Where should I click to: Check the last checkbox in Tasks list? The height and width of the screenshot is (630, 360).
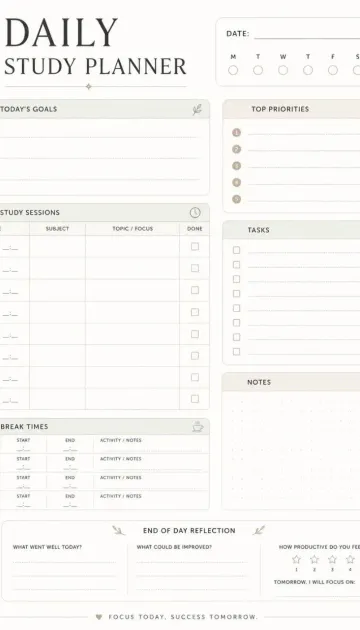tap(237, 352)
